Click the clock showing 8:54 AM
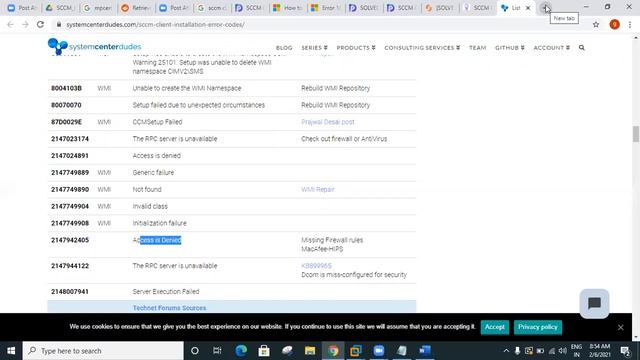The image size is (640, 360). [600, 347]
